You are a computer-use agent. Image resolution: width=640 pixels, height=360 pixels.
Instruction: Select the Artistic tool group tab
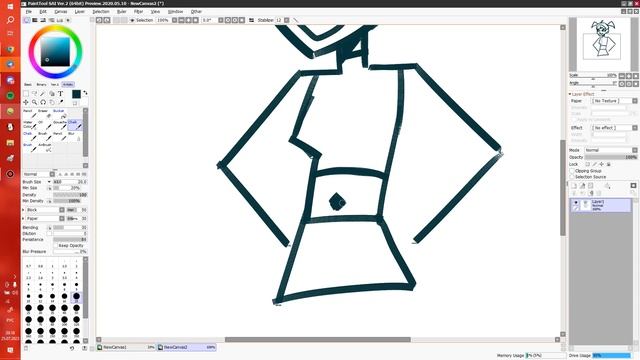point(68,84)
